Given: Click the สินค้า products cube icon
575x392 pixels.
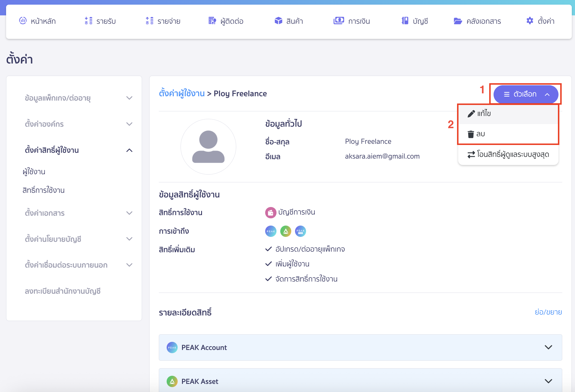Looking at the screenshot, I should 278,21.
